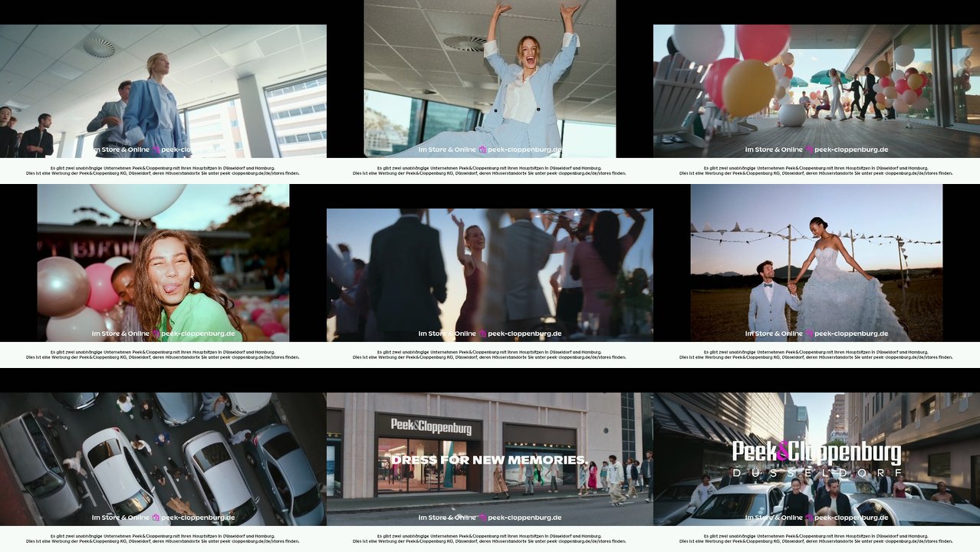The image size is (980, 552).
Task: Click the disclaimer text beneath the cheering woman frame
Action: tap(490, 171)
